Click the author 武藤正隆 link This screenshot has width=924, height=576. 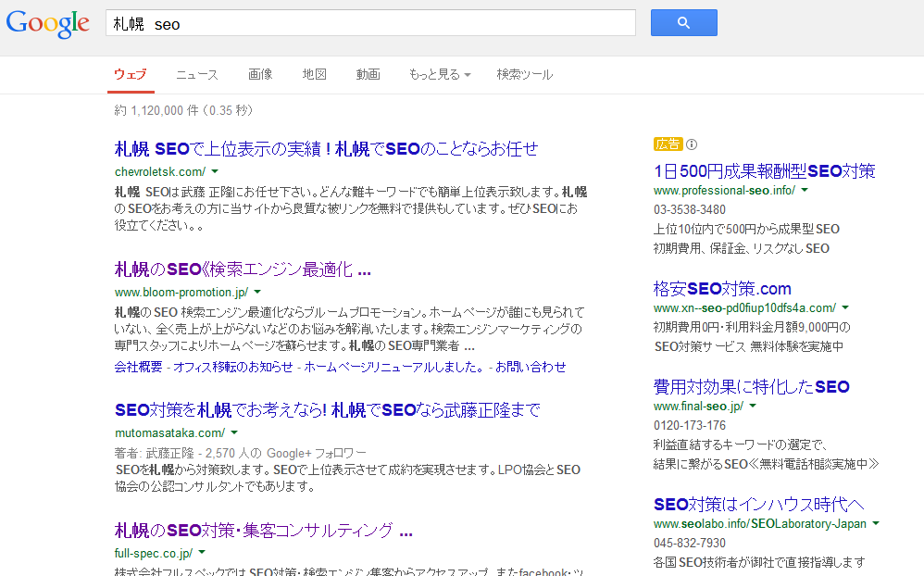[169, 453]
